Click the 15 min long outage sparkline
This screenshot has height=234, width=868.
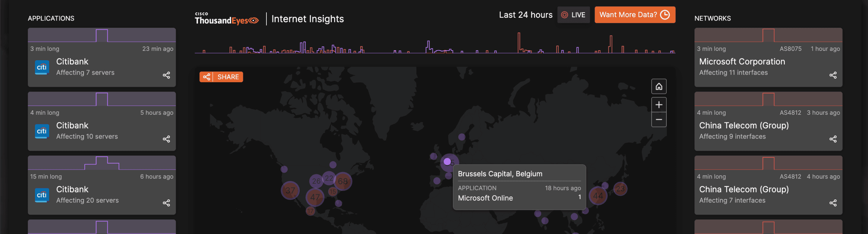click(102, 163)
